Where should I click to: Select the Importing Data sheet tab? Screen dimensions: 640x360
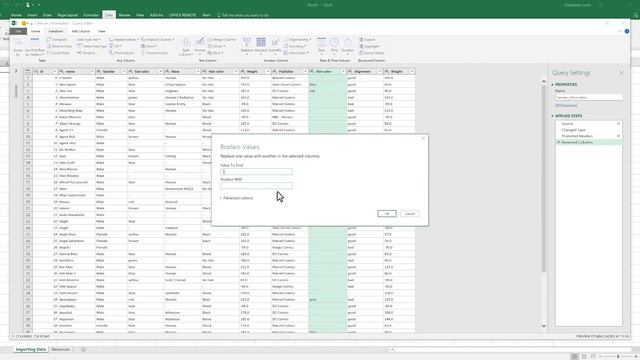tap(31, 349)
